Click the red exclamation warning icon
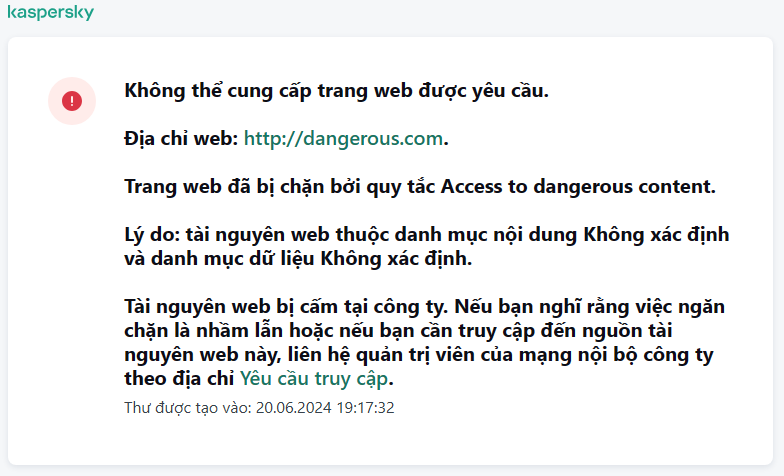This screenshot has height=476, width=784. (72, 101)
